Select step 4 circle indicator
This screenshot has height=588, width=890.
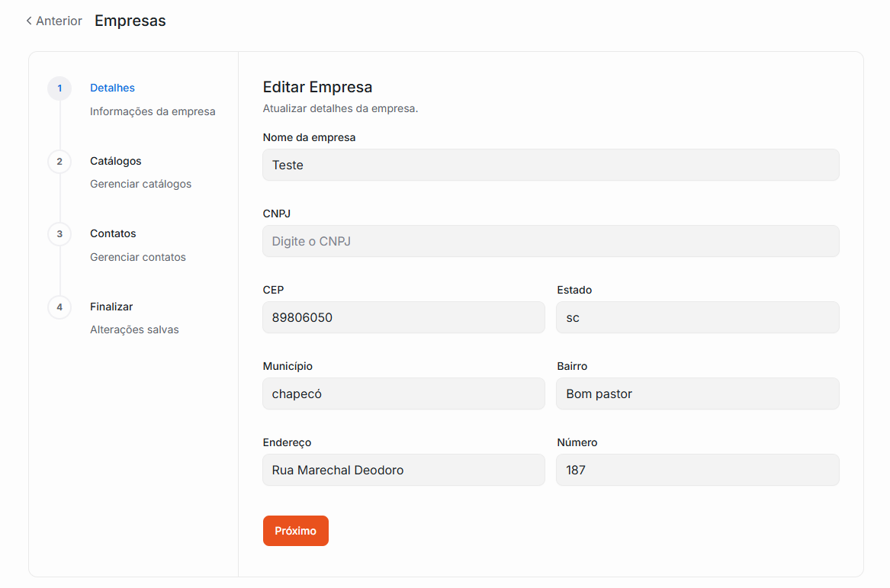coord(59,307)
